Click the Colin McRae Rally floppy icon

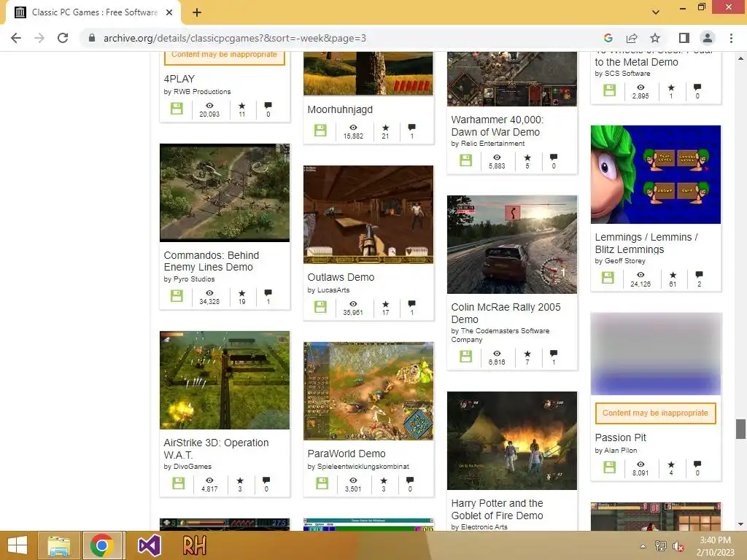pyautogui.click(x=466, y=356)
